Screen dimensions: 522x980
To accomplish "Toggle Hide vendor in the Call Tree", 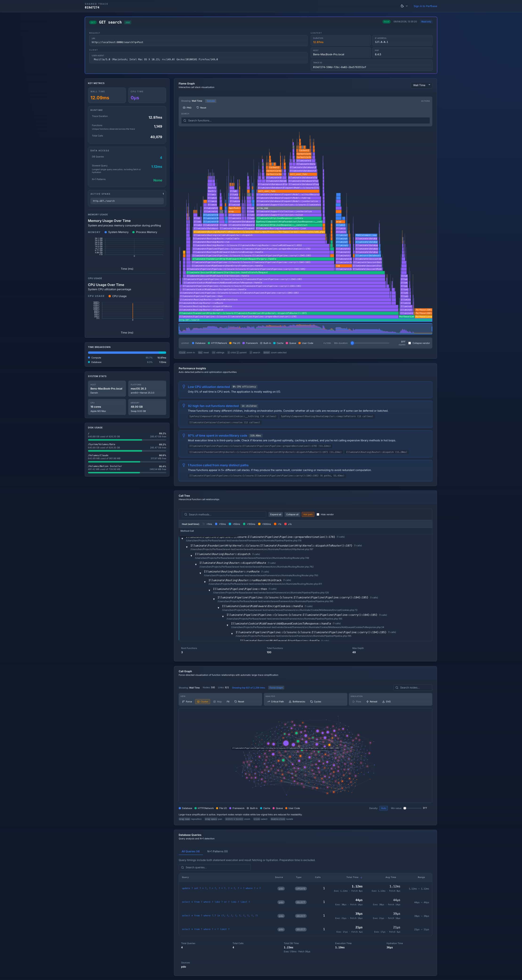I will pyautogui.click(x=318, y=514).
